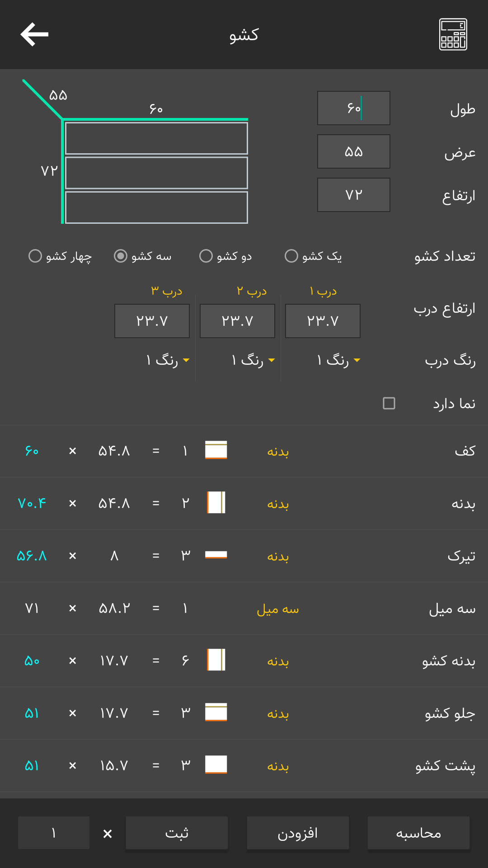Enable the نما دارد checkbox
Screen dimensions: 488x868
pyautogui.click(x=389, y=403)
